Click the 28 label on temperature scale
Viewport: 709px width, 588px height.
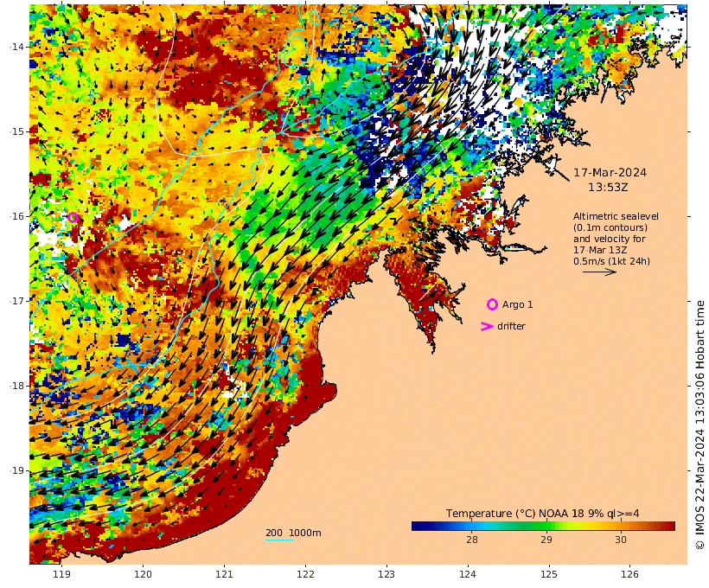[x=471, y=540]
